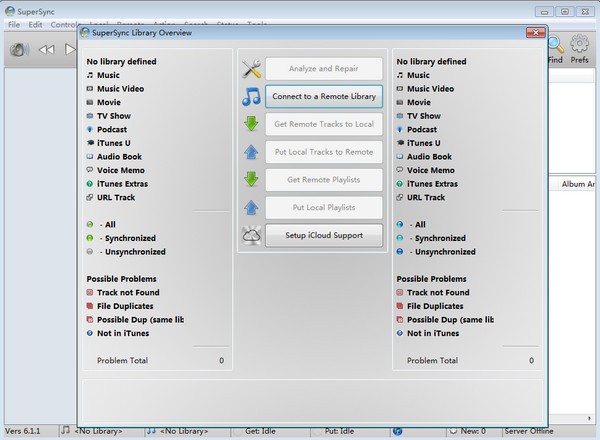Screen dimensions: 600x440
Task: Click the green arrow beside Get Remote Tracks
Action: (251, 124)
